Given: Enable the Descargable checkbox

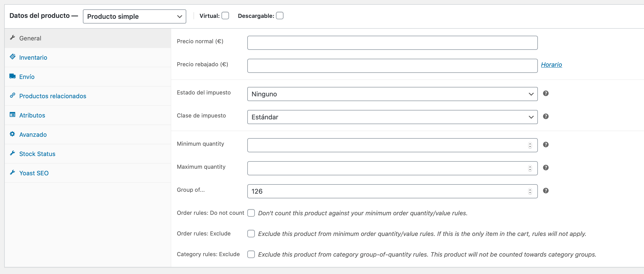Looking at the screenshot, I should tap(280, 16).
